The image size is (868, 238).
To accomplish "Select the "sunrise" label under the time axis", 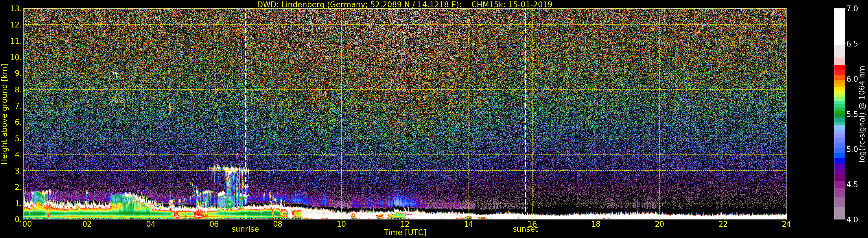I will click(x=245, y=229).
